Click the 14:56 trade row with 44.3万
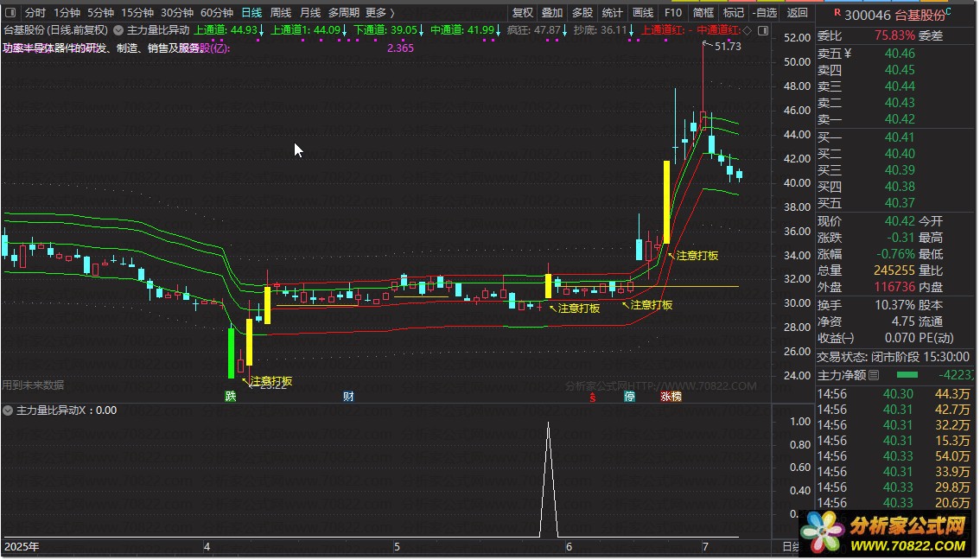 click(894, 394)
